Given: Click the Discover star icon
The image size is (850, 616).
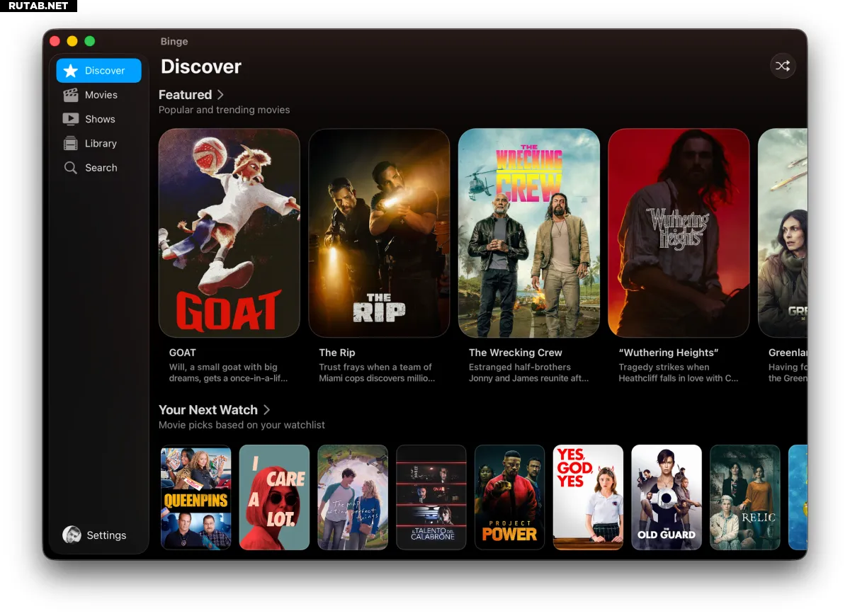Looking at the screenshot, I should pyautogui.click(x=71, y=71).
